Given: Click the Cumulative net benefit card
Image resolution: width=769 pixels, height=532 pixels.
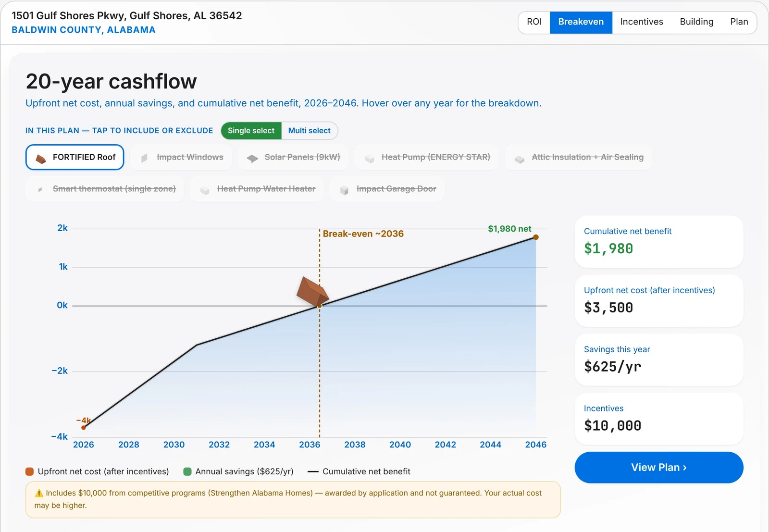Looking at the screenshot, I should pos(659,242).
